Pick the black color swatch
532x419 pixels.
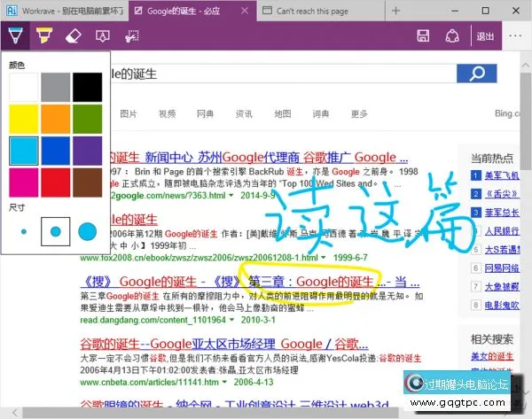pos(87,87)
